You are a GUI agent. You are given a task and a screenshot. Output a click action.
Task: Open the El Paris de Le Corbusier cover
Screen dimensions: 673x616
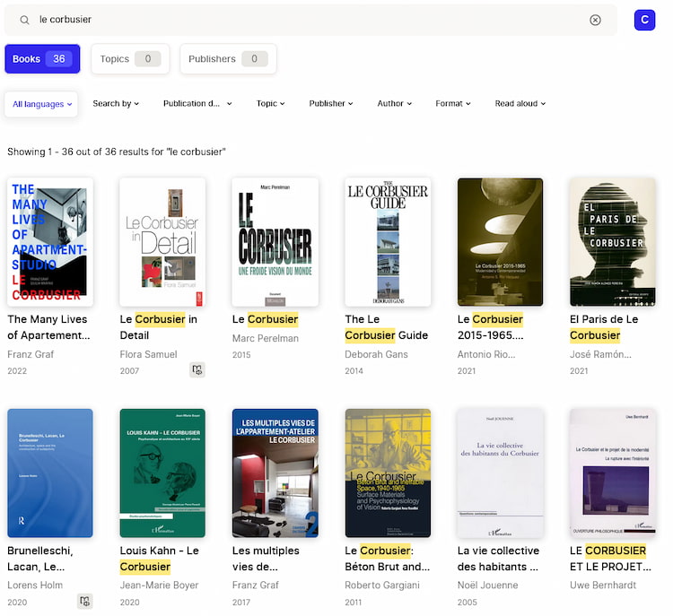[x=613, y=242]
